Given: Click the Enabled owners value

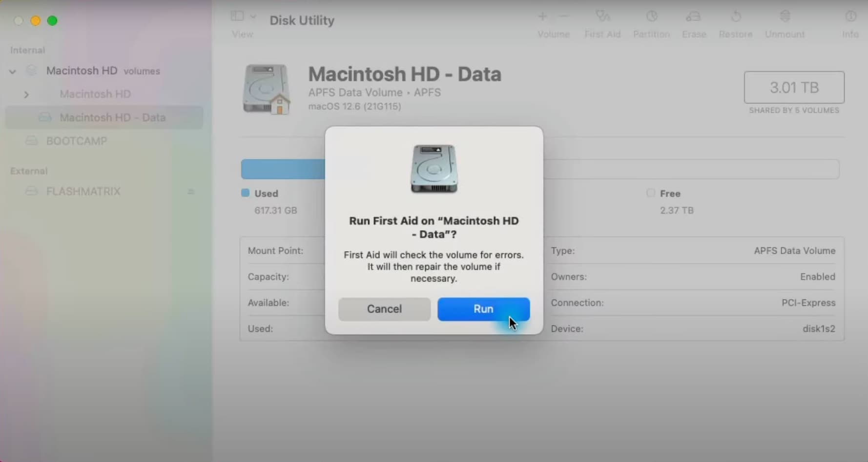Looking at the screenshot, I should point(818,277).
